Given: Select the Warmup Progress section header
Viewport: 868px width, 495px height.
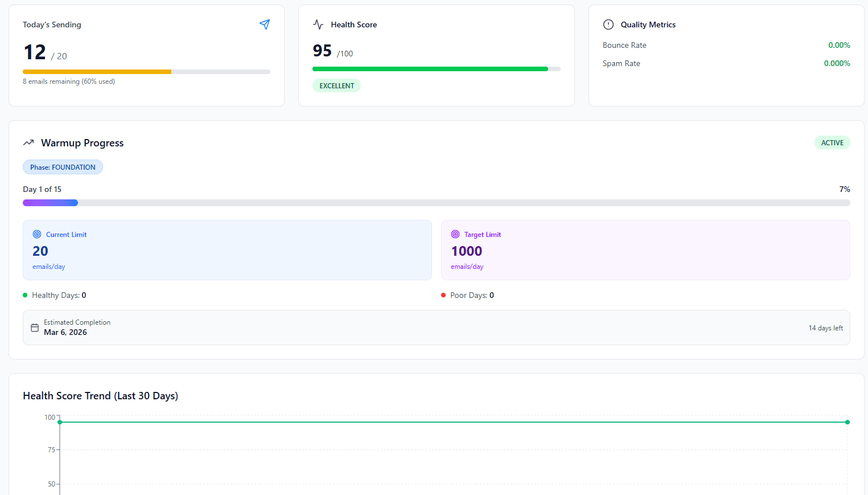Looking at the screenshot, I should coord(81,142).
